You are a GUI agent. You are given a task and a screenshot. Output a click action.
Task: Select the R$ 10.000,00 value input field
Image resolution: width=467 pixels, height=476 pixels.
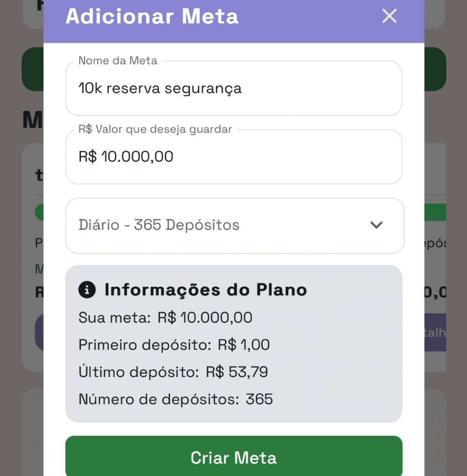point(233,157)
